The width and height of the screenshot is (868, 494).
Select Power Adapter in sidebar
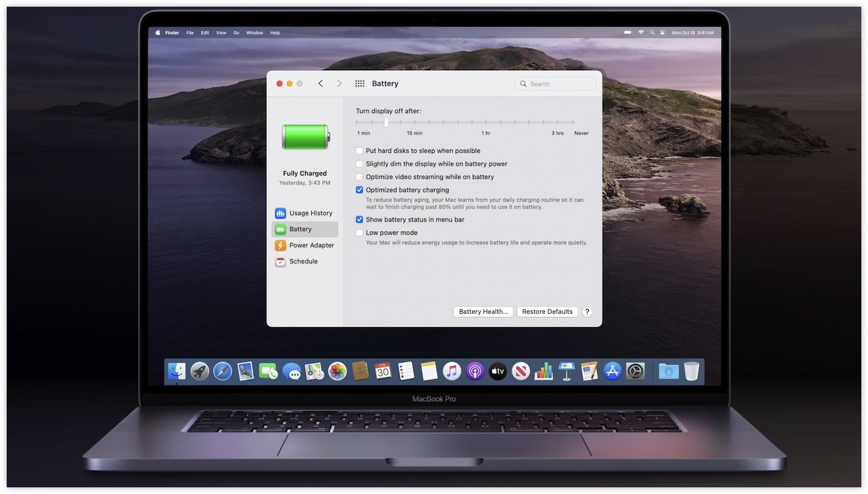pos(304,245)
